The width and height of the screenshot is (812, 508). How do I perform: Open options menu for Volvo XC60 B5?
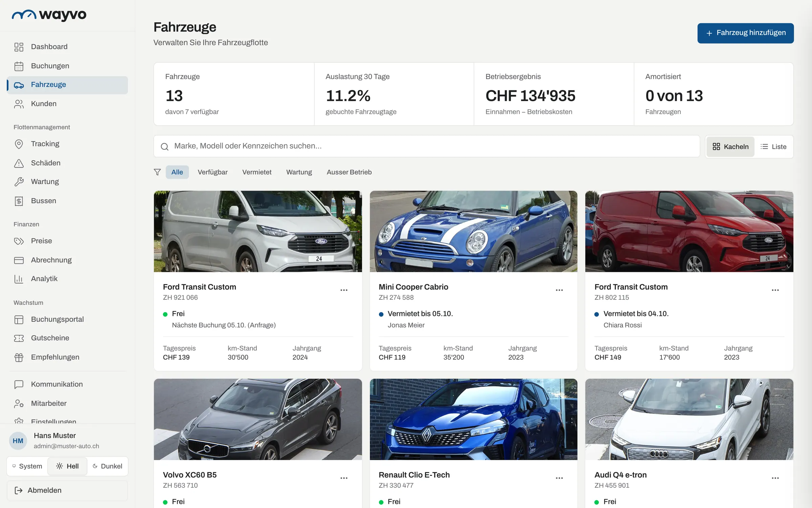(x=344, y=478)
